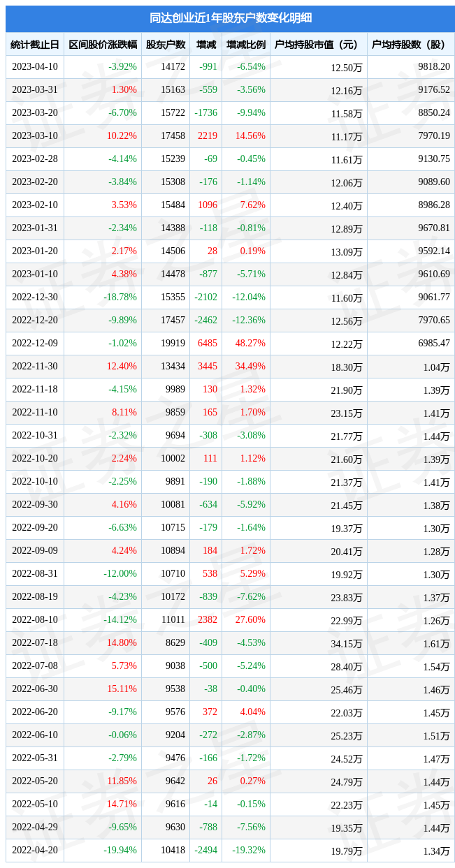Click the 增减比例 column header

[246, 45]
